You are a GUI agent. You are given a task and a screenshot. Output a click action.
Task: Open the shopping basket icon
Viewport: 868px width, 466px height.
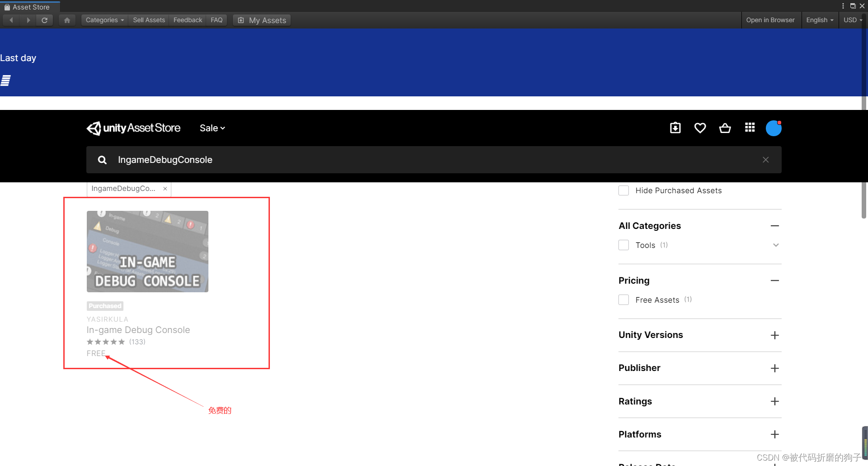point(725,128)
